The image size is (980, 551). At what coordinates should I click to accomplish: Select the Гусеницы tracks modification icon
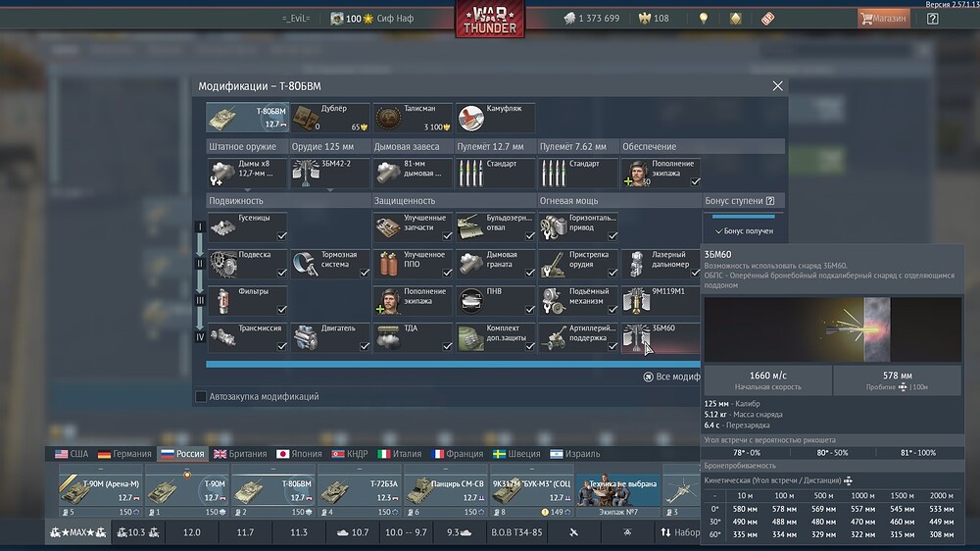click(223, 227)
